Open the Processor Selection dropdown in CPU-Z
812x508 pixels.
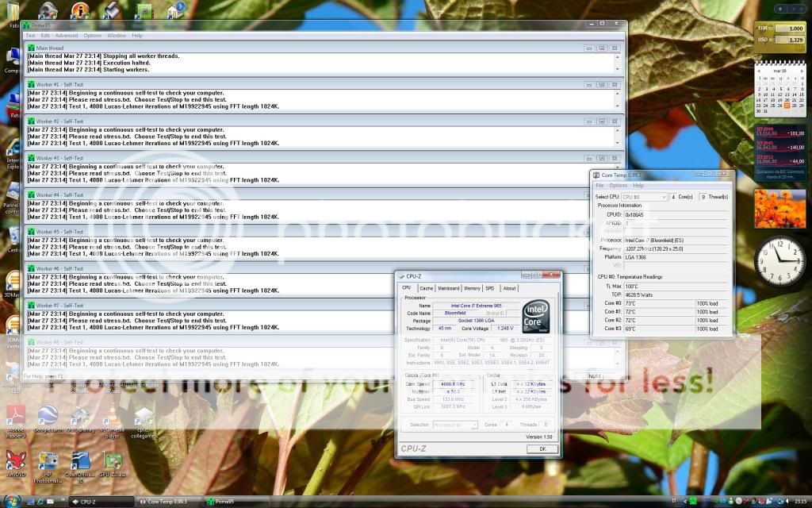455,425
